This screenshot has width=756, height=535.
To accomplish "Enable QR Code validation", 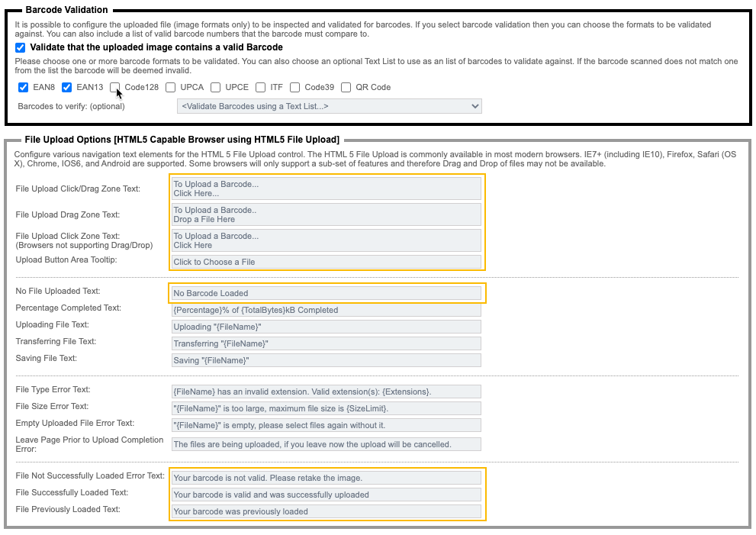I will tap(346, 87).
